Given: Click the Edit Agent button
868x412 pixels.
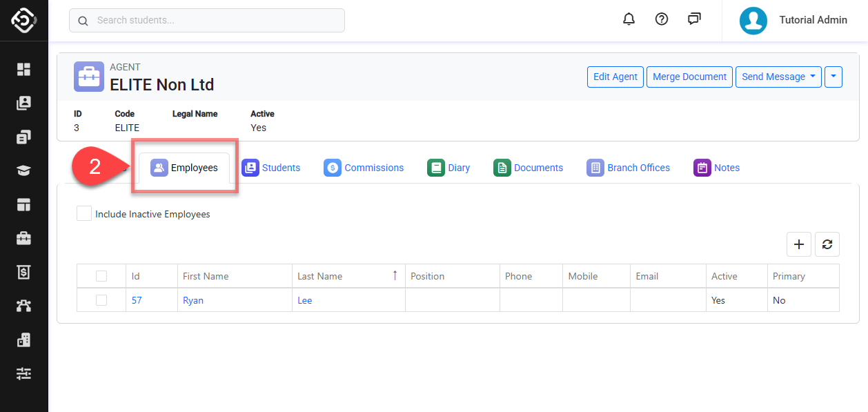Looking at the screenshot, I should [x=615, y=77].
